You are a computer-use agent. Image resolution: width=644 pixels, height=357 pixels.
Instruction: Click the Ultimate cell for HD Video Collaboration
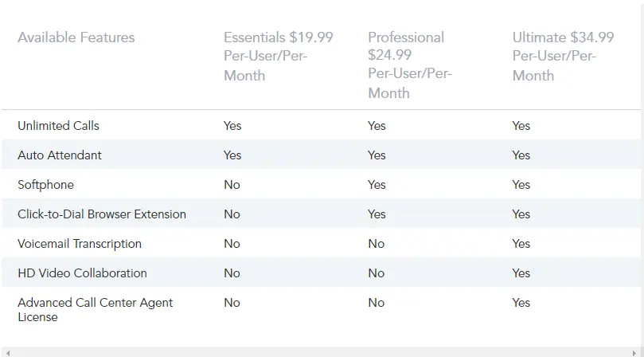coord(521,273)
